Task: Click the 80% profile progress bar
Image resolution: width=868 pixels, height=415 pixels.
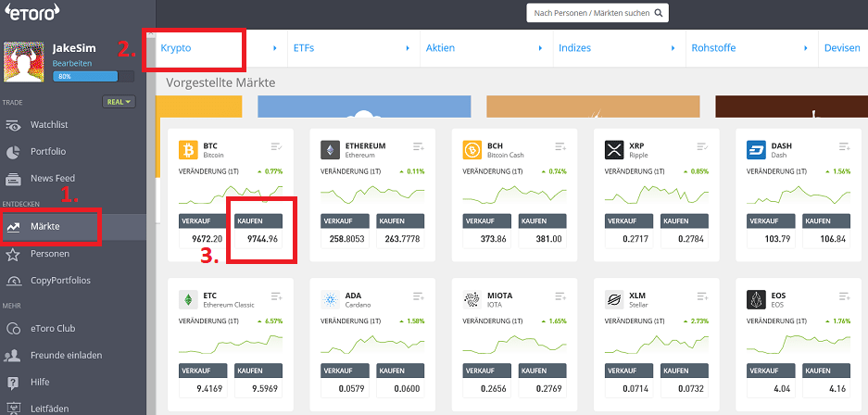Action: point(94,76)
